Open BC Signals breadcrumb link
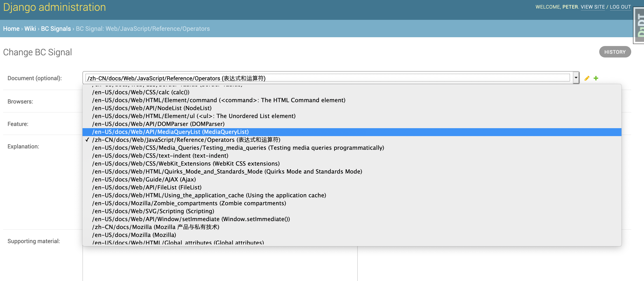Screen dimensions: 644x281 (56, 29)
